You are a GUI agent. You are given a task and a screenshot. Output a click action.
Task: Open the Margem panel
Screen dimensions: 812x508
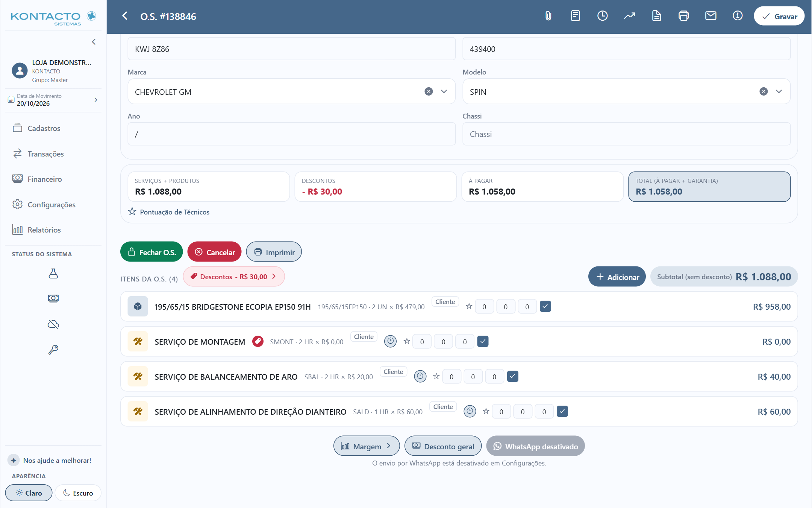coord(367,446)
